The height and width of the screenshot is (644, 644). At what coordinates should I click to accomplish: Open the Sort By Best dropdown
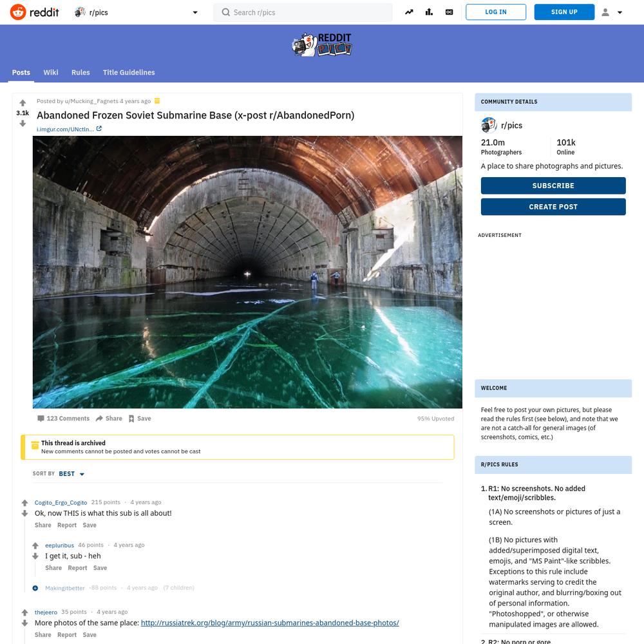[71, 474]
